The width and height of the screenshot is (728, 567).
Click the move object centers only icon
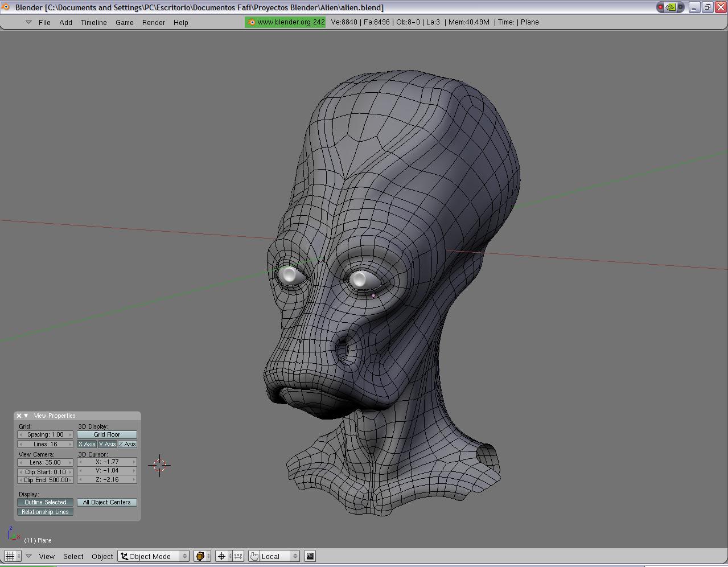point(238,556)
